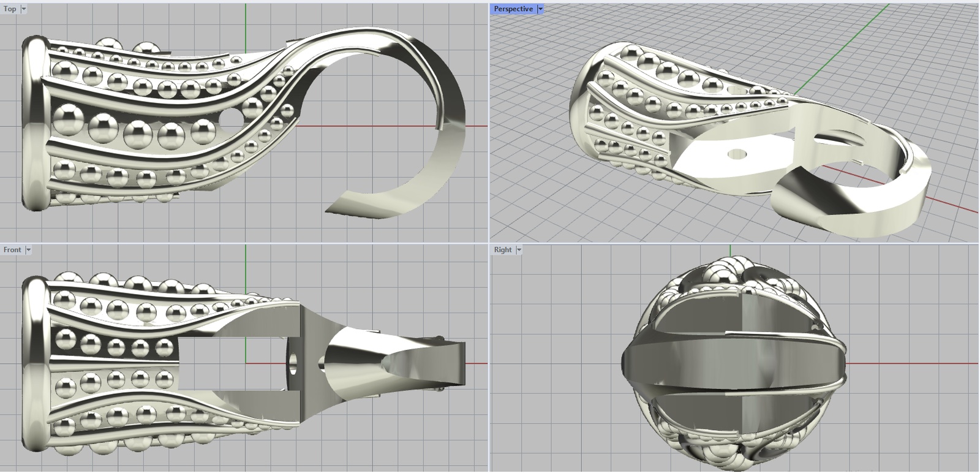Click the green axis line in Front viewport
The width and height of the screenshot is (980, 473).
point(246,270)
